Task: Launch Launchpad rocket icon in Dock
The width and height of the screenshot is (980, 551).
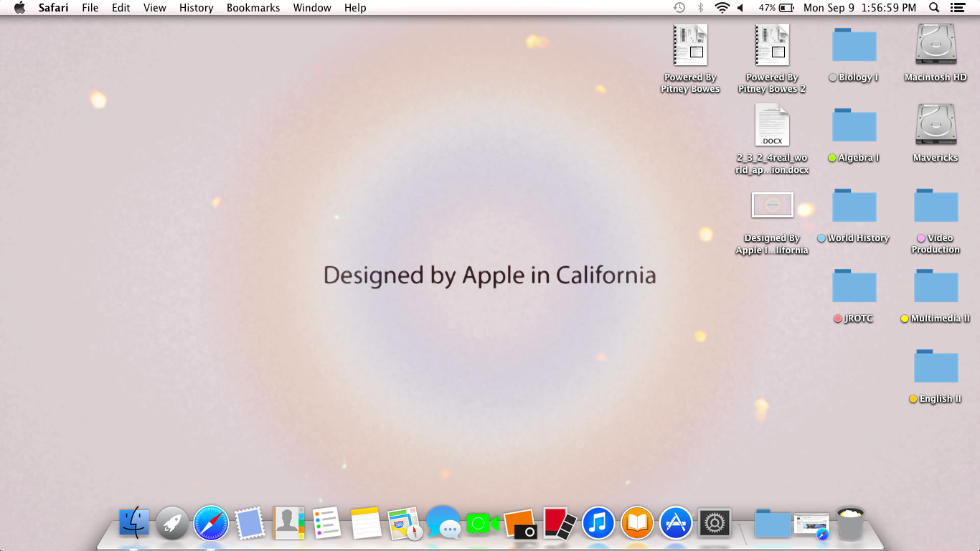Action: tap(172, 524)
